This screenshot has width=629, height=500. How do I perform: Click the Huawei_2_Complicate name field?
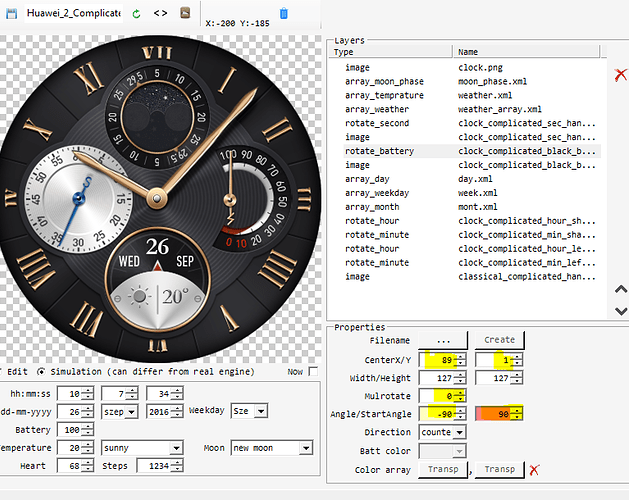(x=73, y=13)
